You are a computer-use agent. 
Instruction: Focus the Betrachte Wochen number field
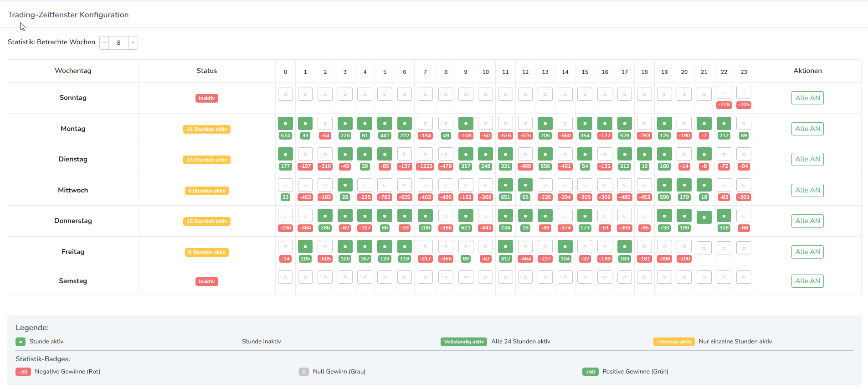pyautogui.click(x=118, y=43)
